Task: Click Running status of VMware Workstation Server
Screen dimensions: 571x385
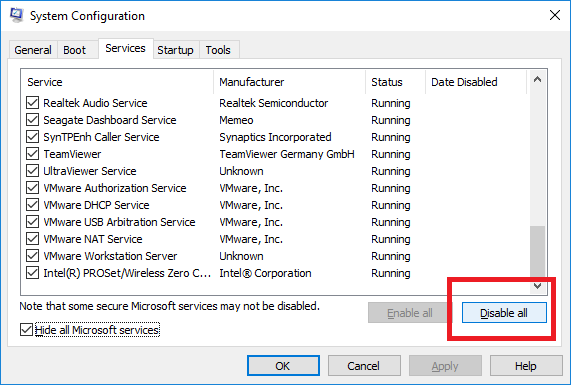Action: pyautogui.click(x=391, y=256)
